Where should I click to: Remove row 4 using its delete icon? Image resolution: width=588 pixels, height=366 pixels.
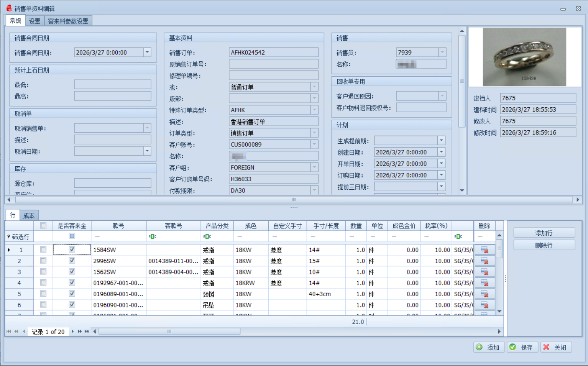click(x=485, y=283)
